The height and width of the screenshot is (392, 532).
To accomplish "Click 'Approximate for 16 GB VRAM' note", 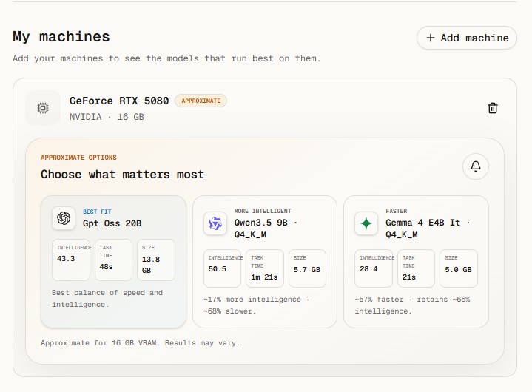I will tap(140, 343).
